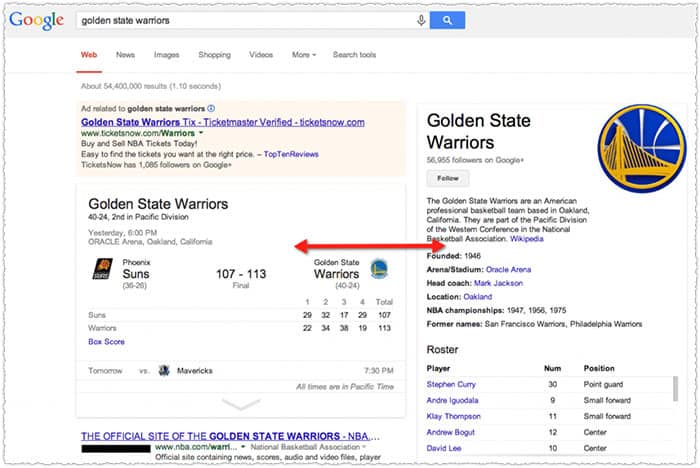Click 'About 54,400,000 results' text
The height and width of the screenshot is (468, 700).
pos(151,86)
